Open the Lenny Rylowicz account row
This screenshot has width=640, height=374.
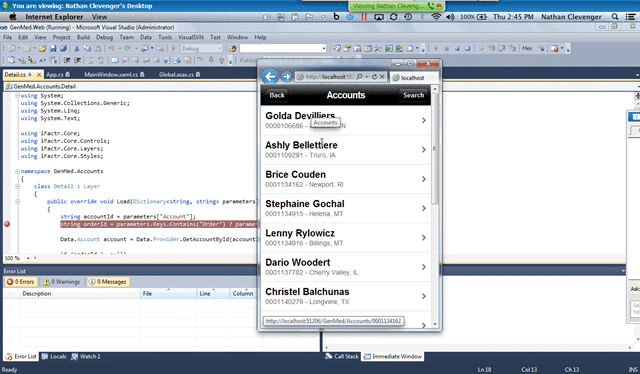[346, 238]
